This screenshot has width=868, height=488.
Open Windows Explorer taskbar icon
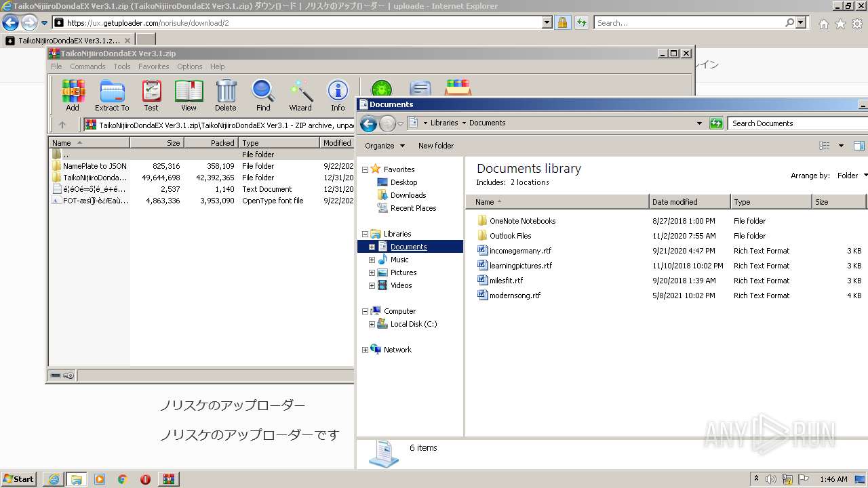[x=77, y=479]
